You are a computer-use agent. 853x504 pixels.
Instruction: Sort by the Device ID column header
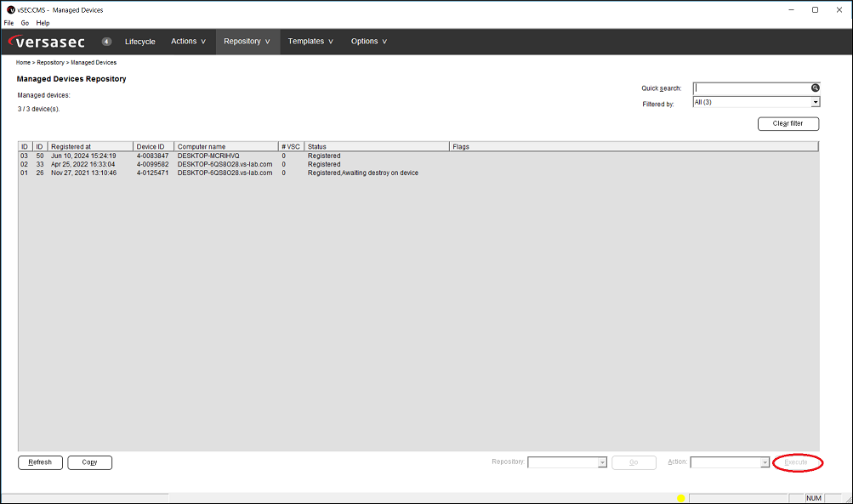153,147
